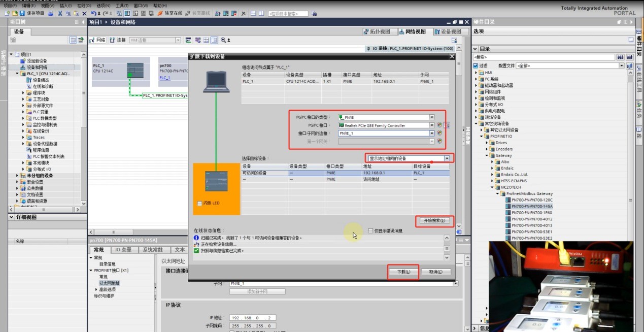Open the 在线(O) menu

tap(84, 6)
